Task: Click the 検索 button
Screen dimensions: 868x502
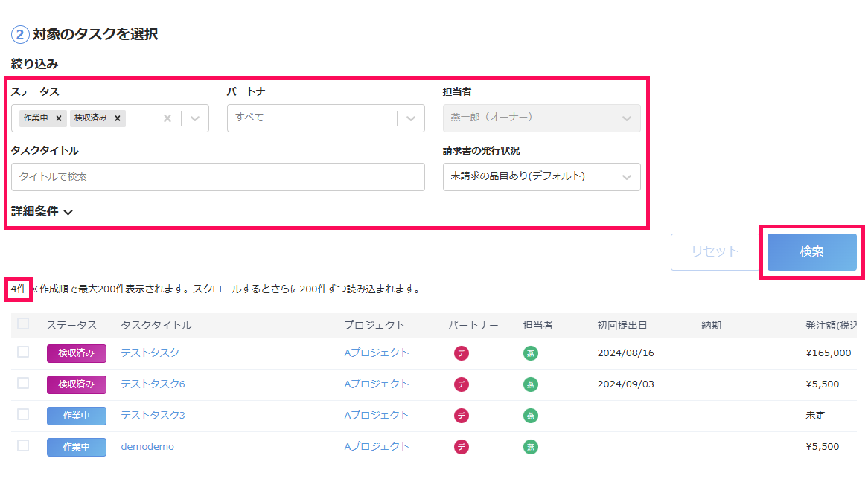Action: (811, 251)
